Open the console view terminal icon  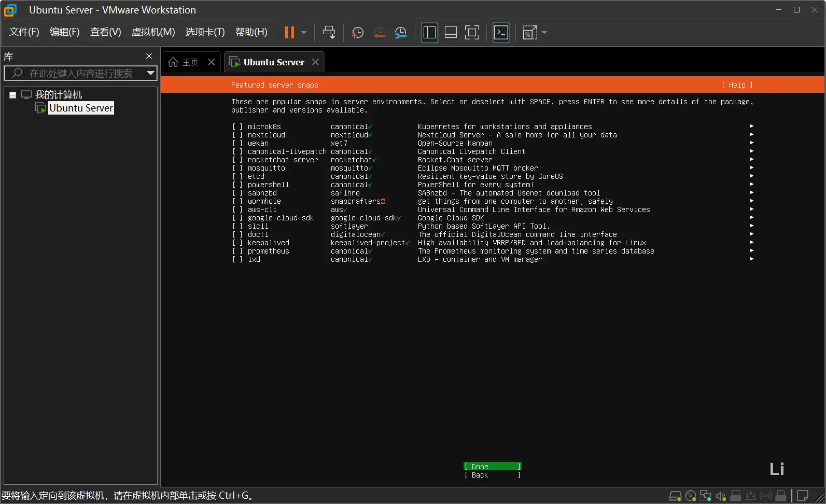(501, 33)
